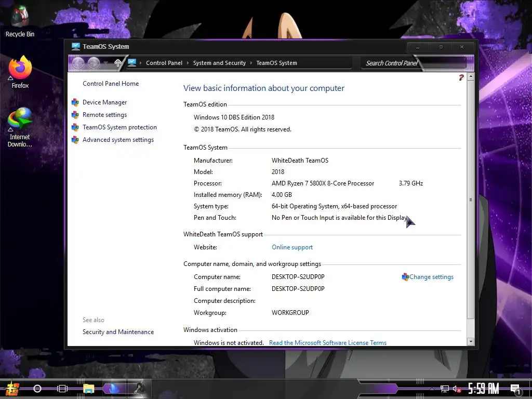Open the last pinned app on the taskbar

[139, 389]
